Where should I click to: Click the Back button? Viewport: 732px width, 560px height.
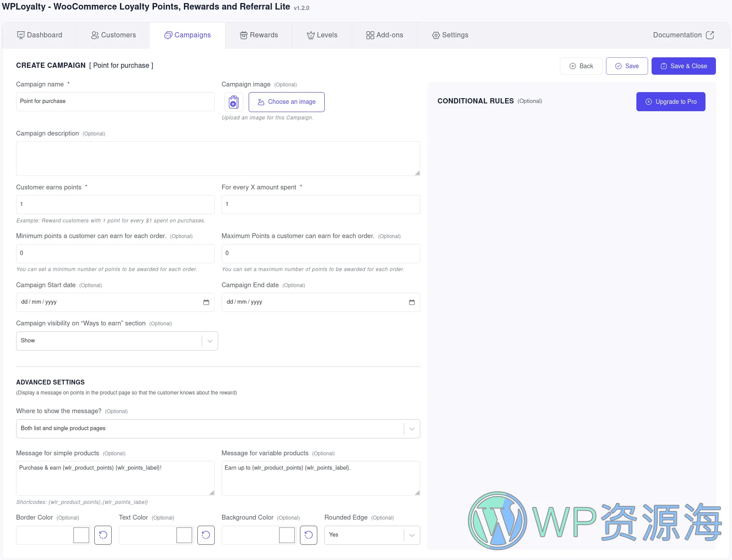click(x=581, y=66)
